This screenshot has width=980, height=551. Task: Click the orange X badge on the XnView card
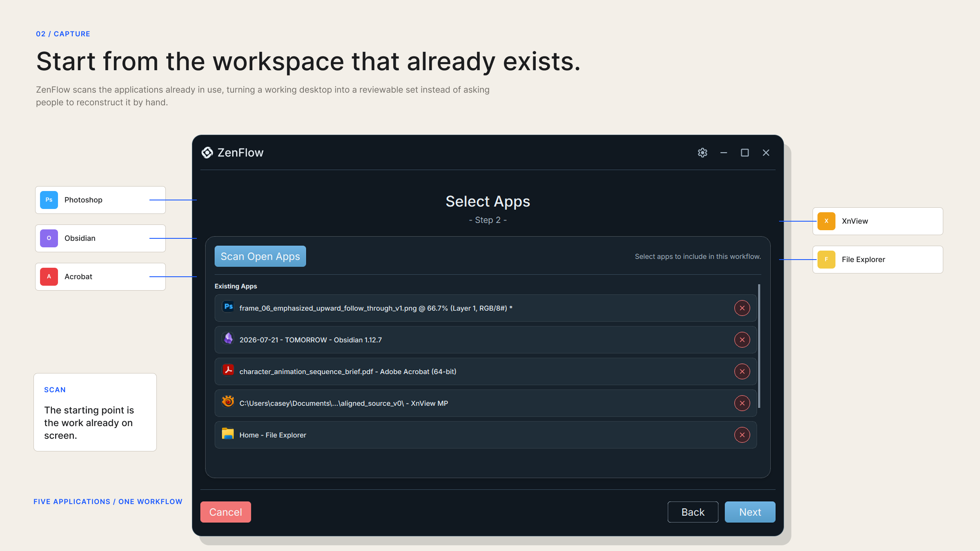point(826,221)
